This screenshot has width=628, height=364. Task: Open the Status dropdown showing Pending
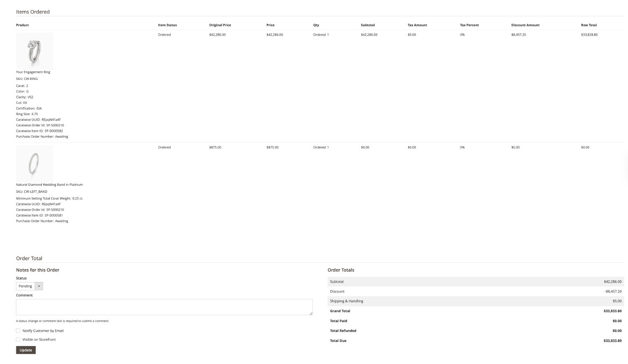29,286
